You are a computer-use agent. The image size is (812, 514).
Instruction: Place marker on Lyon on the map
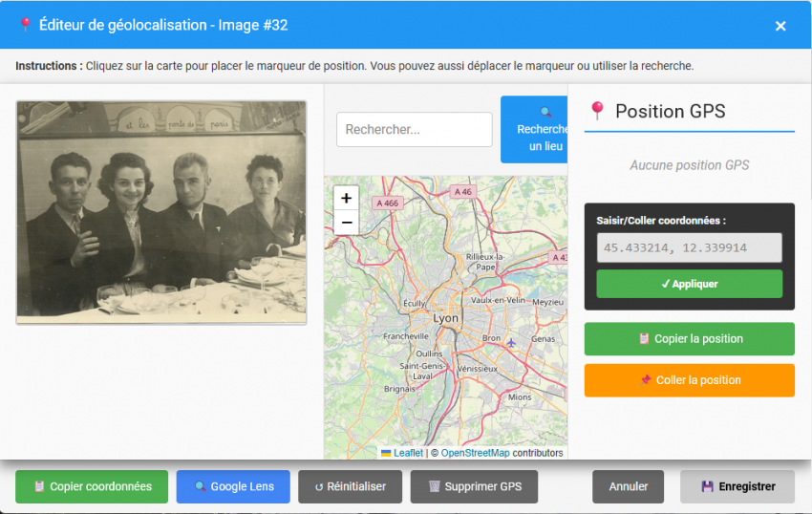(445, 318)
